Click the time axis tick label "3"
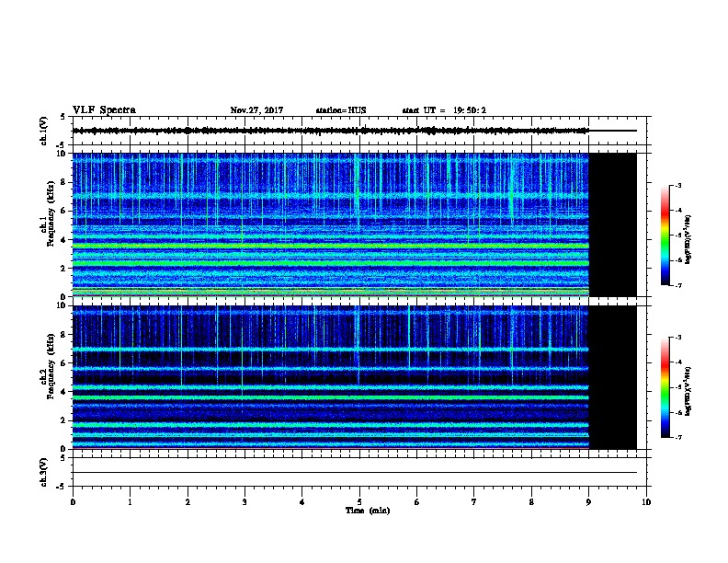Screen dimensions: 728x563 245,502
